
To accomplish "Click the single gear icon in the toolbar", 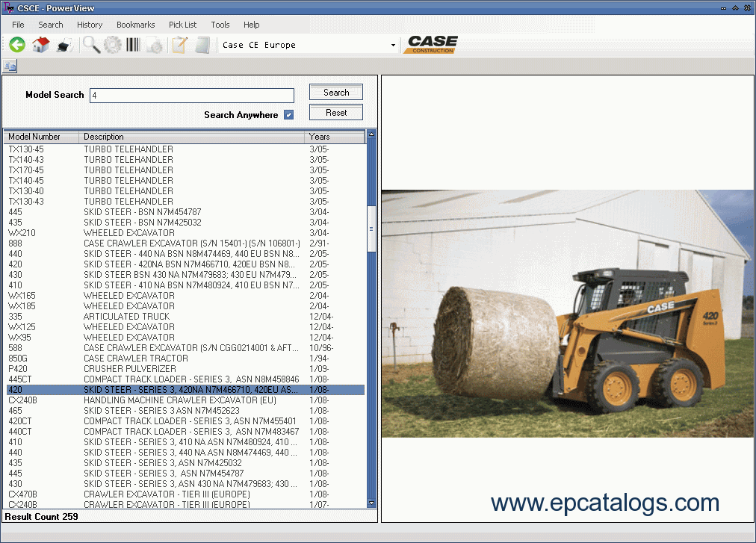I will pos(113,45).
